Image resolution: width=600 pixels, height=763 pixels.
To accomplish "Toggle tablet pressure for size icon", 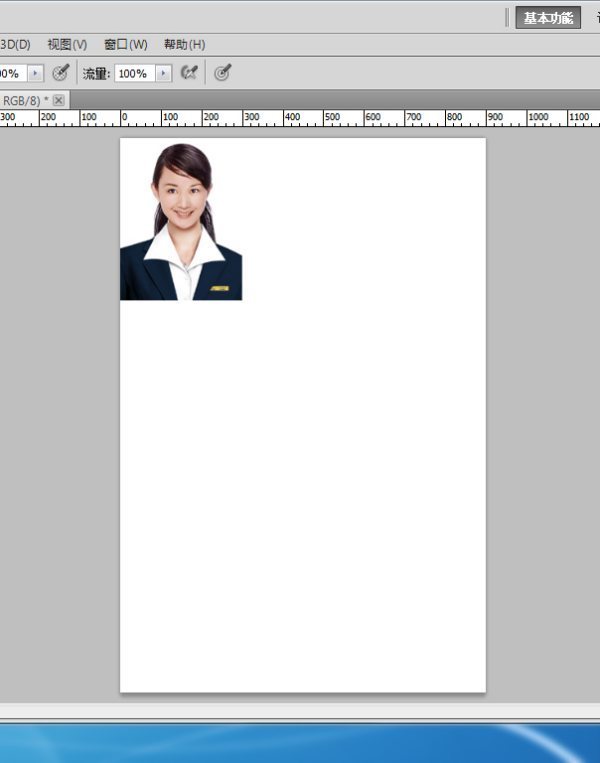I will coord(223,73).
